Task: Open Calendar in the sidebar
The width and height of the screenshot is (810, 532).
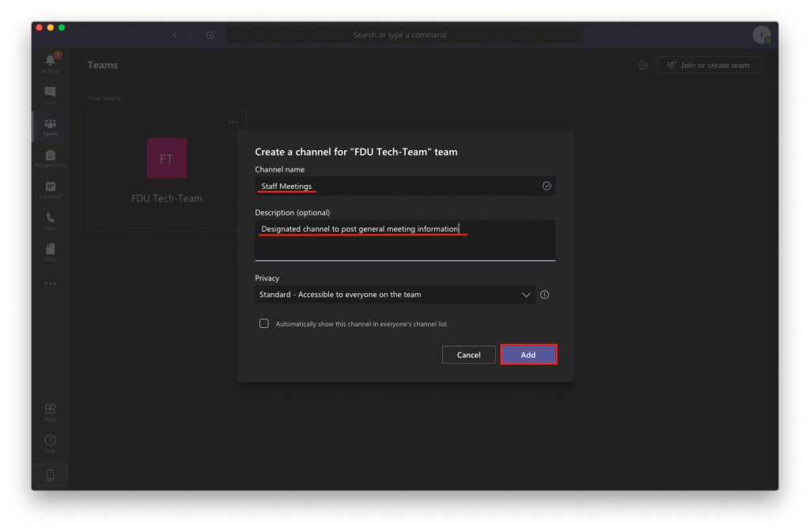Action: [50, 190]
